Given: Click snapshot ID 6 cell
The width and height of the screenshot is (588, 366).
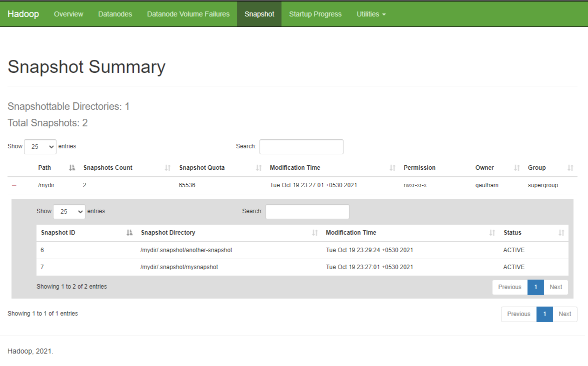Looking at the screenshot, I should coord(42,250).
